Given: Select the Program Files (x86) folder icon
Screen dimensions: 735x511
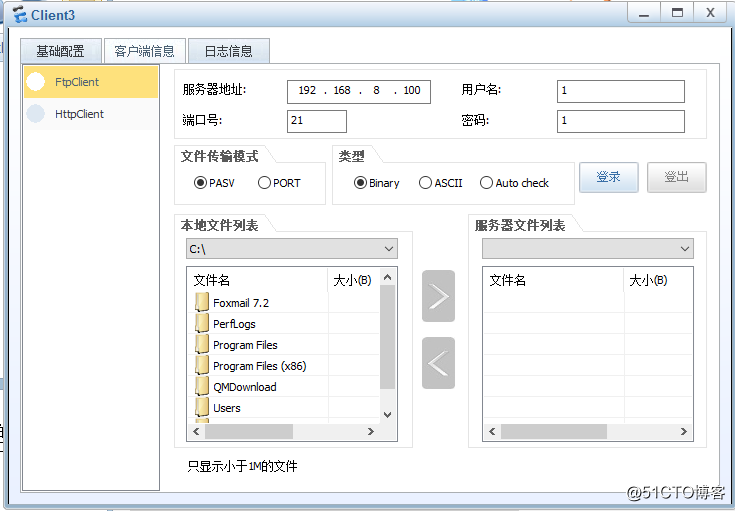Looking at the screenshot, I should click(x=202, y=366).
